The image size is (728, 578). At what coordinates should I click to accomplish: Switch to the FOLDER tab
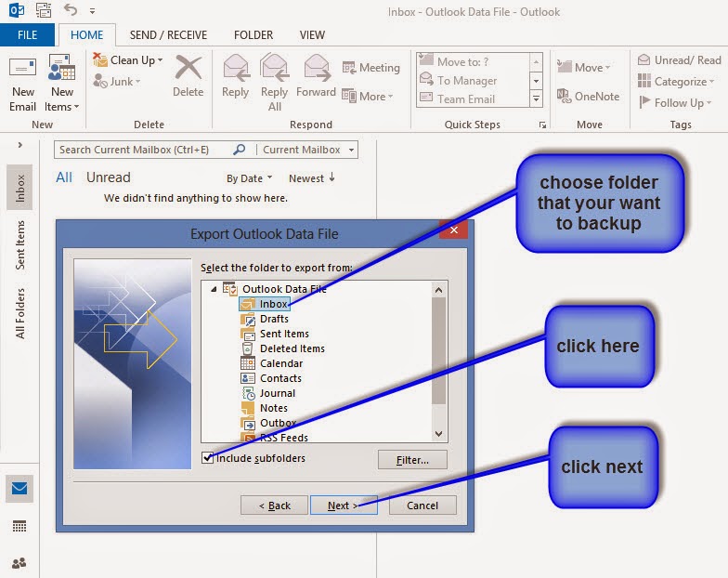pos(253,35)
